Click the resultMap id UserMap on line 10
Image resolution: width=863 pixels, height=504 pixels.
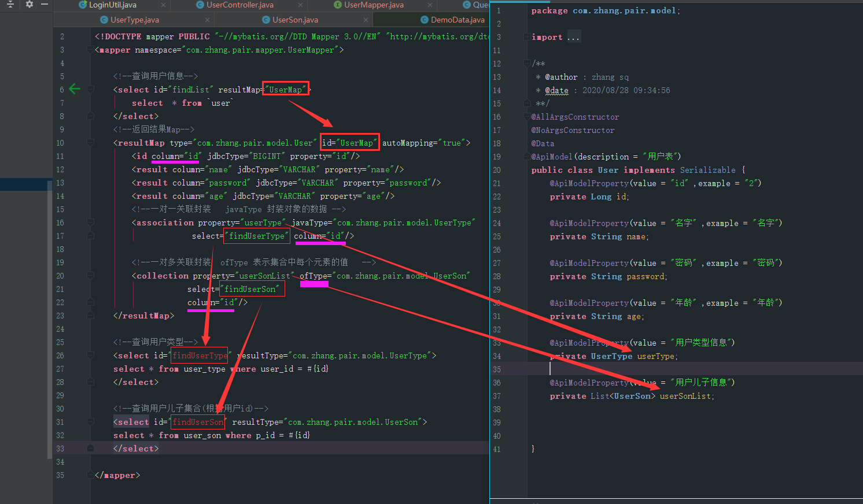click(x=356, y=143)
